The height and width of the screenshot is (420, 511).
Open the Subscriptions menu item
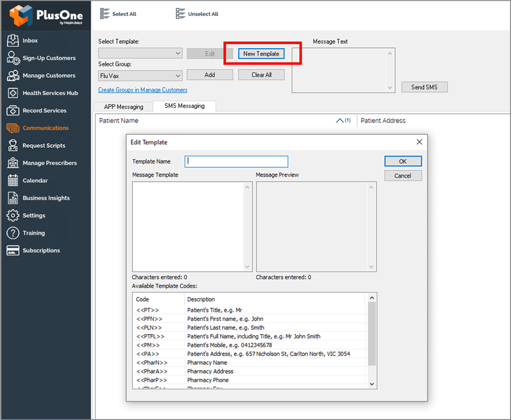(x=41, y=251)
